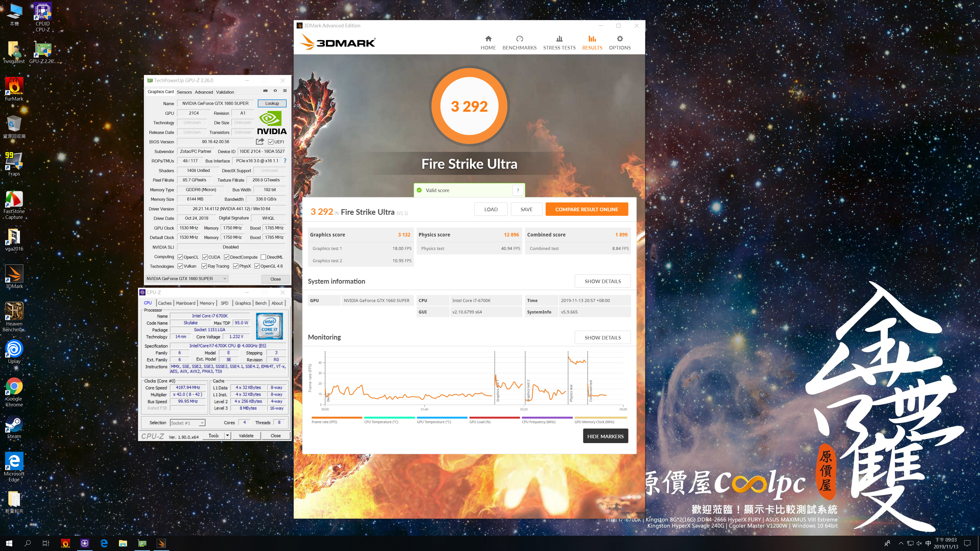Open the vga2016 desktop shortcut

click(14, 240)
